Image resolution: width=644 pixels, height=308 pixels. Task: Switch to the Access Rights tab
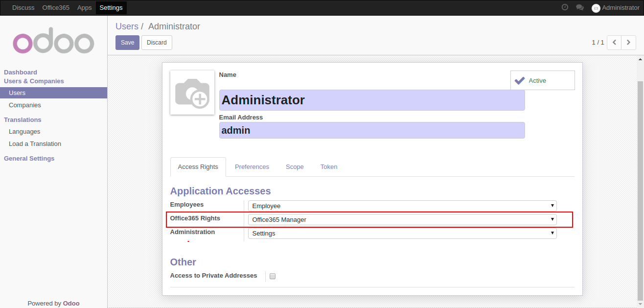[198, 167]
